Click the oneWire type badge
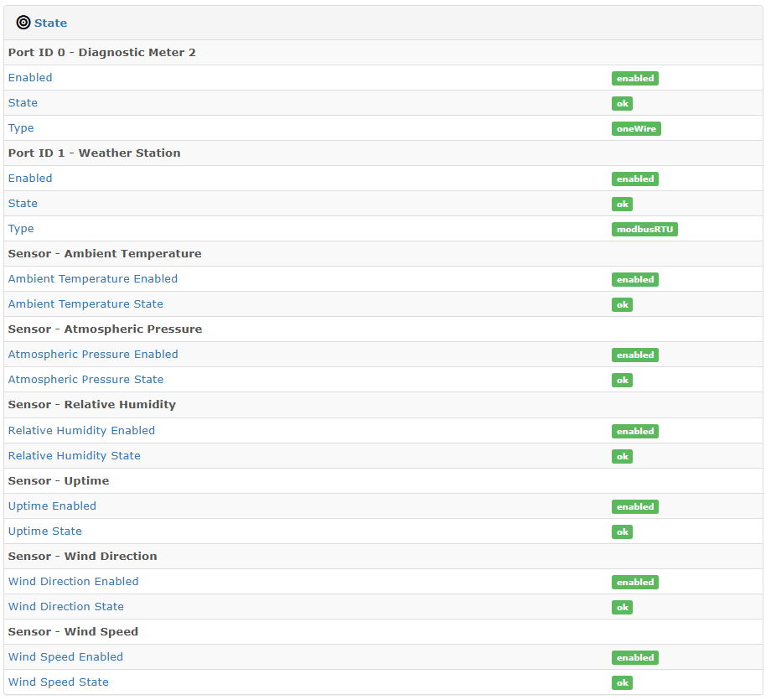This screenshot has width=771, height=700. [x=636, y=129]
